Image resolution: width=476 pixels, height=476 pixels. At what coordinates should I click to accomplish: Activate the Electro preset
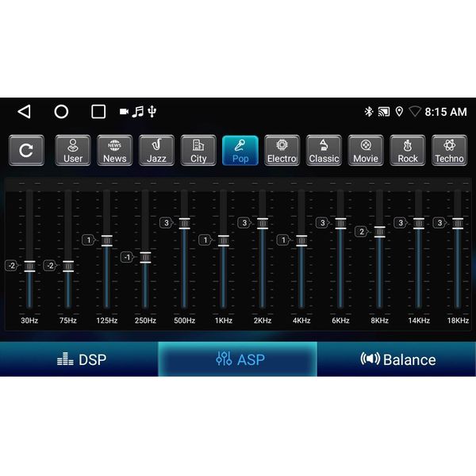(282, 150)
